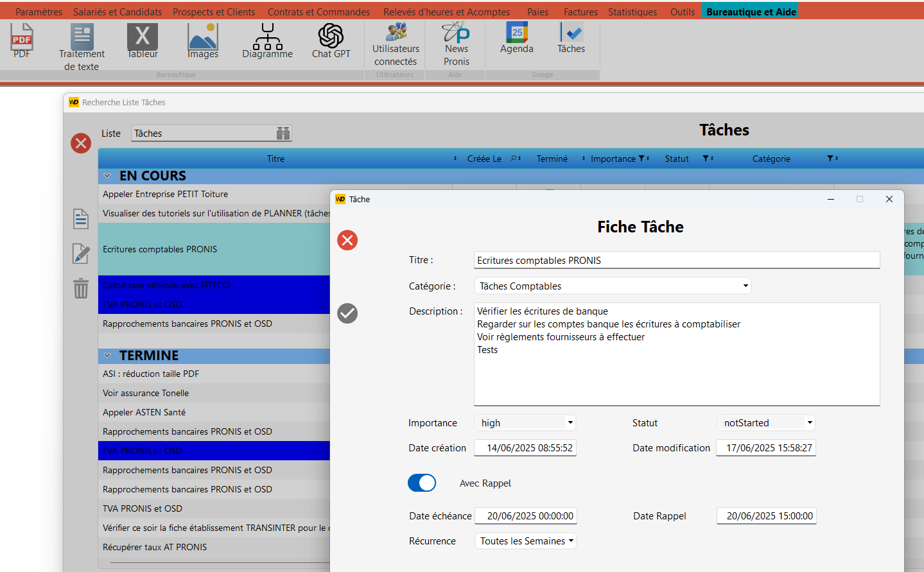This screenshot has height=572, width=924.
Task: Cancel the Fiche Tâche with the red X icon
Action: 347,240
